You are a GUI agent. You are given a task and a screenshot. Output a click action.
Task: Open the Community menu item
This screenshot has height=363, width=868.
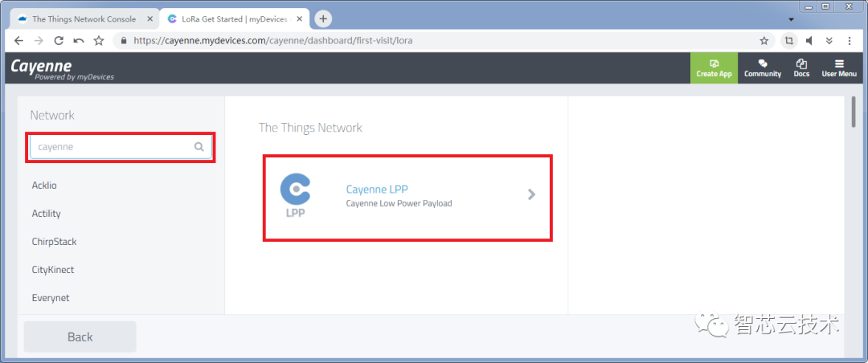click(x=762, y=68)
